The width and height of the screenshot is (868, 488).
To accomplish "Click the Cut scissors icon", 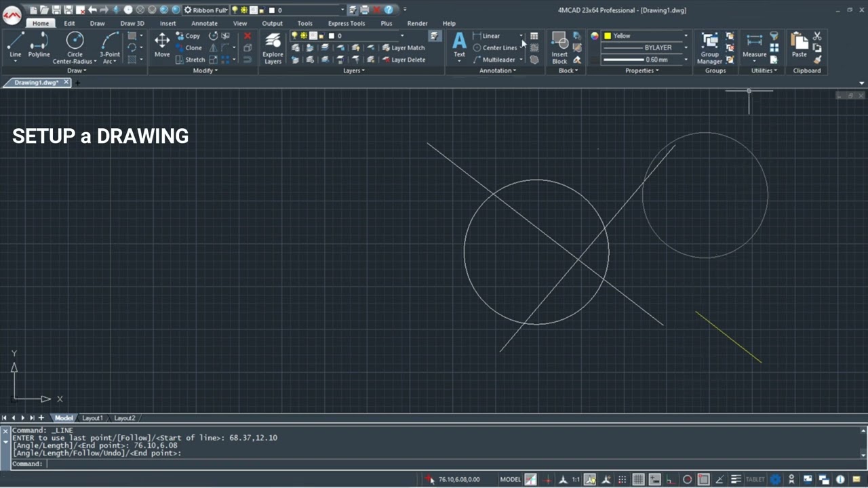I will click(817, 36).
